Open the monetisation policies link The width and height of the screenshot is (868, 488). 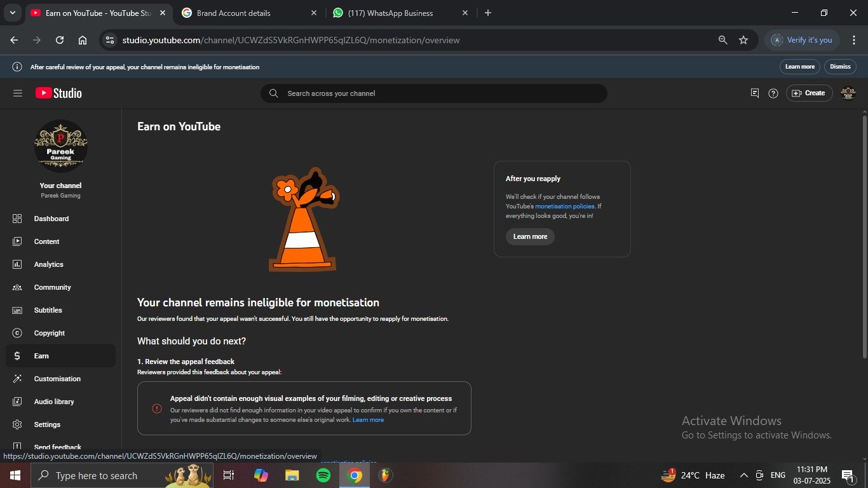pyautogui.click(x=565, y=207)
